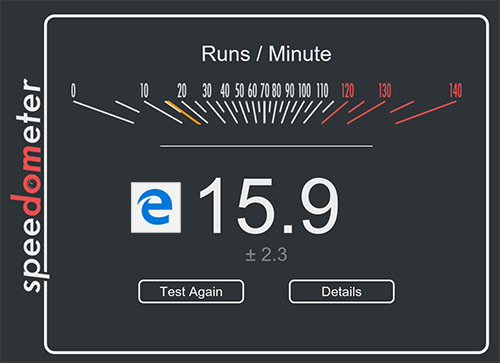Image resolution: width=500 pixels, height=363 pixels.
Task: Click the 30 gauge label
Action: coord(207,90)
